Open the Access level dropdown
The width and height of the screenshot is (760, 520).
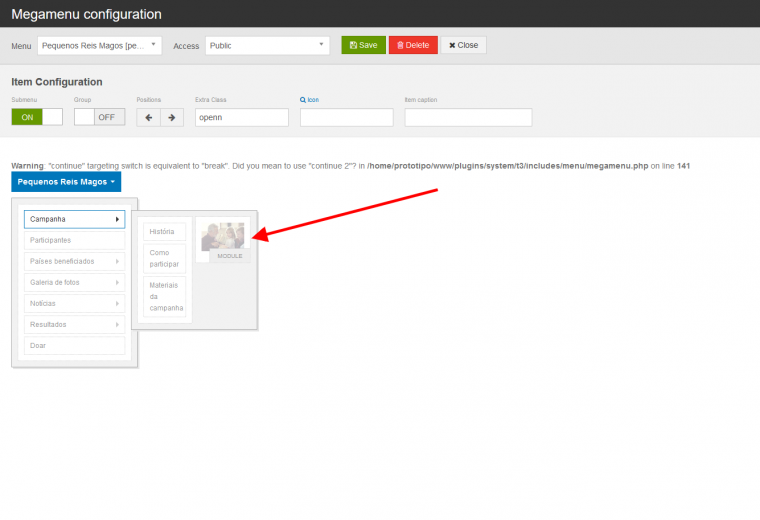tap(267, 46)
